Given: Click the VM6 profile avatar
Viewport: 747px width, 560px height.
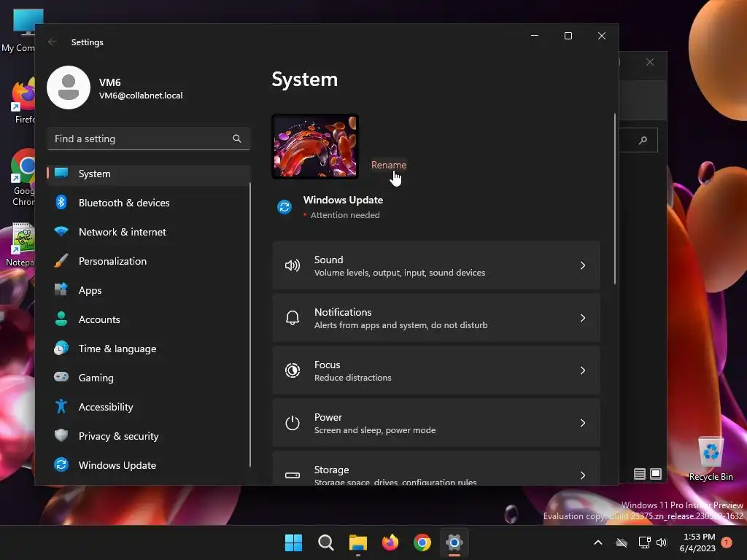Looking at the screenshot, I should [69, 87].
